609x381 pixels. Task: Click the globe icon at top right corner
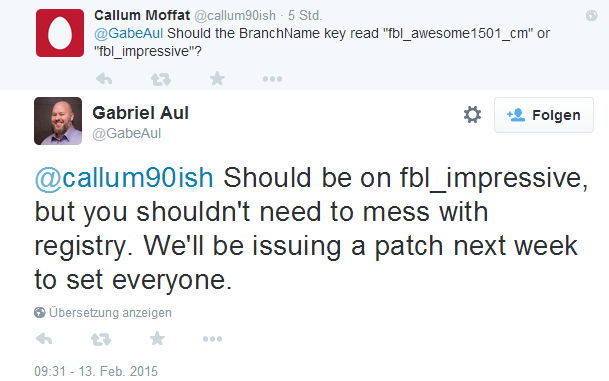click(591, 16)
